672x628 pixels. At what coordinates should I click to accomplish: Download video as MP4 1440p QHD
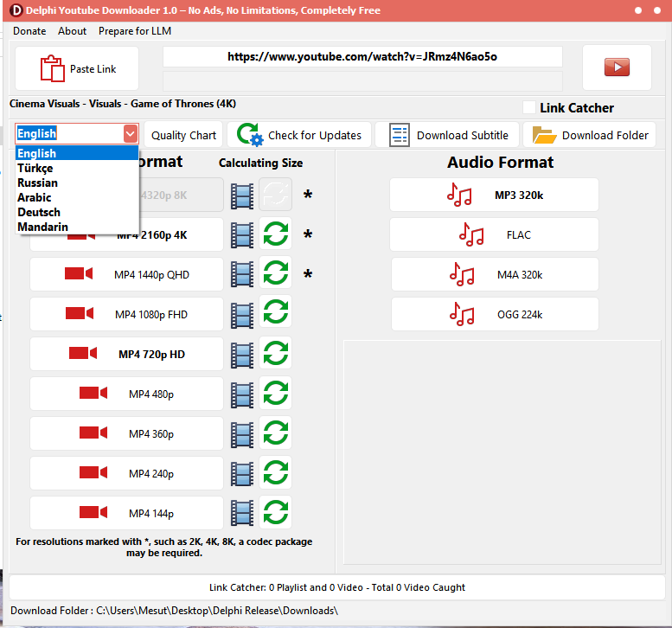pyautogui.click(x=126, y=274)
